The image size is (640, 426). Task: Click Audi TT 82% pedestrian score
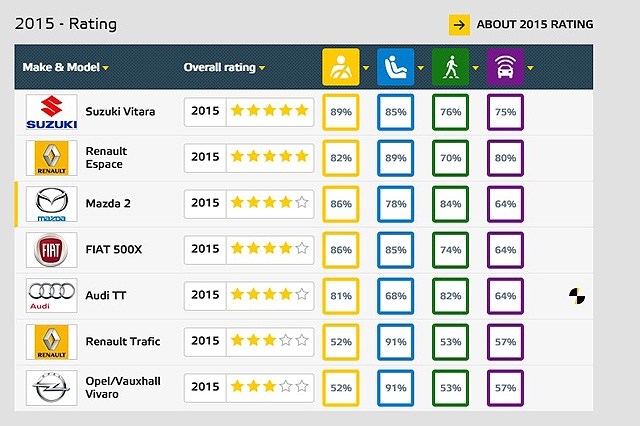[x=451, y=296]
